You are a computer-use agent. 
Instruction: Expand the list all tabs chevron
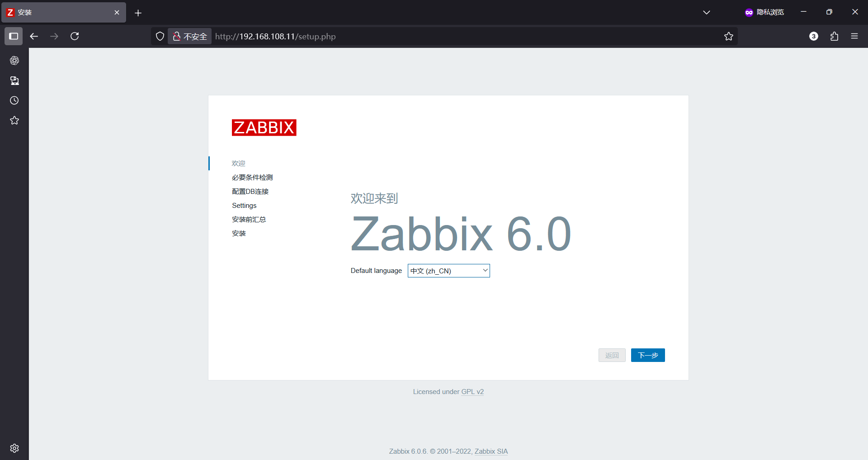(707, 12)
